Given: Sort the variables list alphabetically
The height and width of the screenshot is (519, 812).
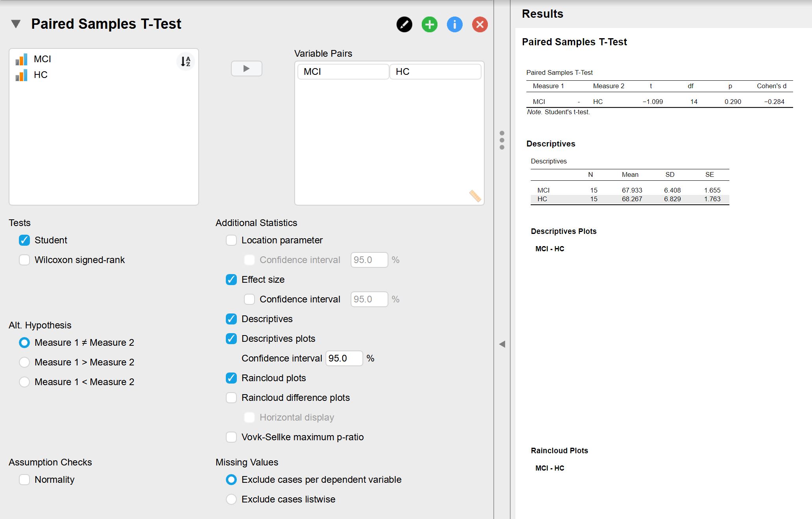Looking at the screenshot, I should 186,62.
